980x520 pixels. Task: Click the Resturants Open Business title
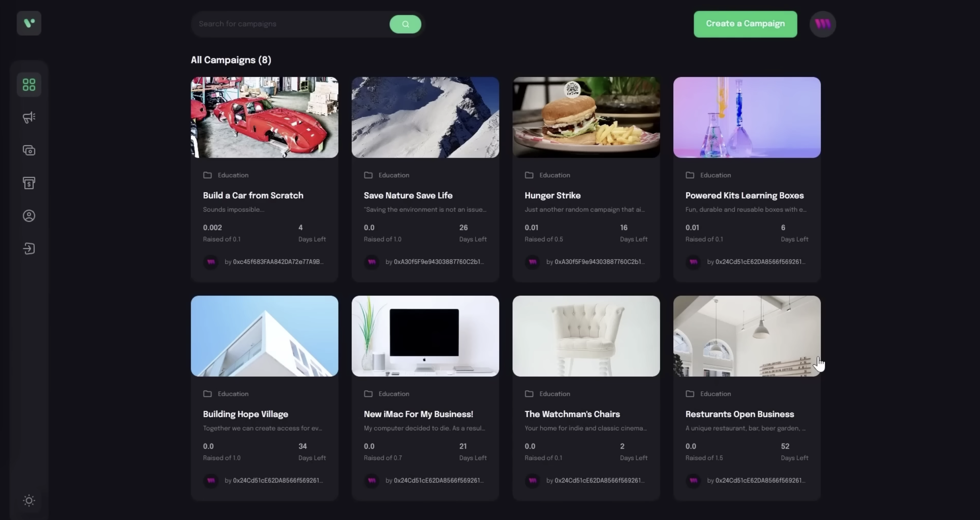point(739,414)
